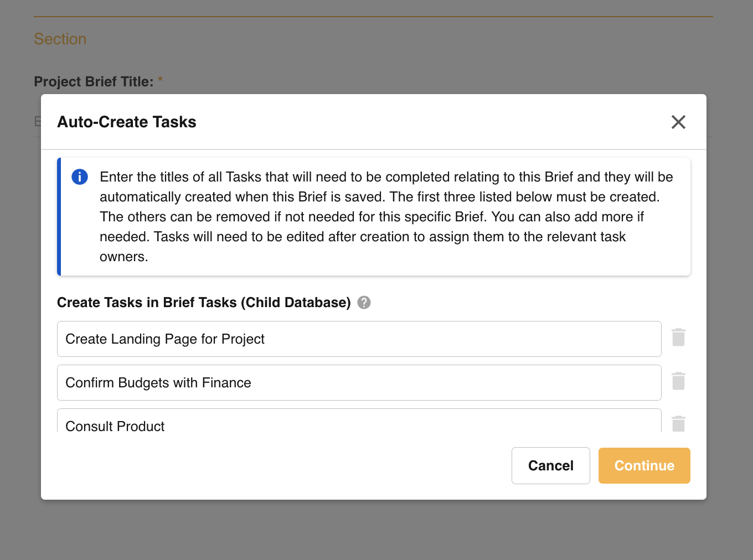This screenshot has height=560, width=753.
Task: Click the blue info icon in the banner
Action: click(x=80, y=177)
